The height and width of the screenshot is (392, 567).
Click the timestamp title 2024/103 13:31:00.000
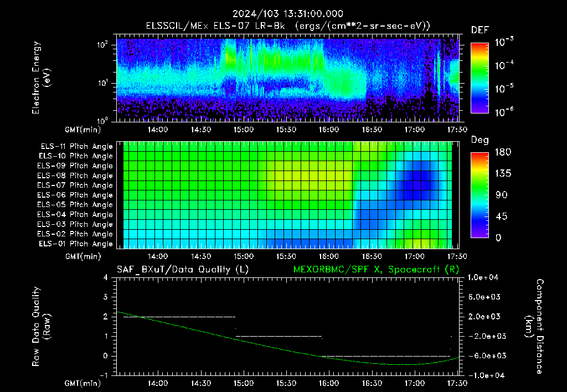(x=287, y=14)
